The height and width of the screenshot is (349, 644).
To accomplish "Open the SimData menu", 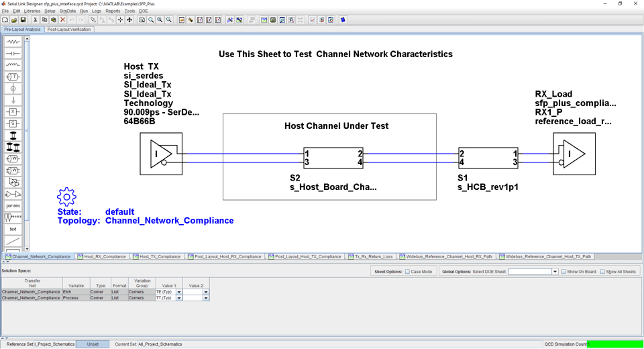I will pos(67,11).
